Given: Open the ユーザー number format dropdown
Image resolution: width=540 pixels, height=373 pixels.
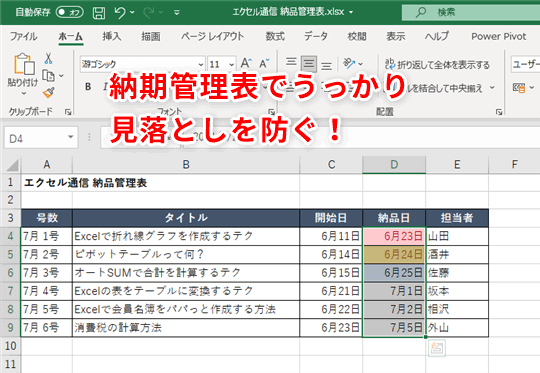Looking at the screenshot, I should coord(526,64).
